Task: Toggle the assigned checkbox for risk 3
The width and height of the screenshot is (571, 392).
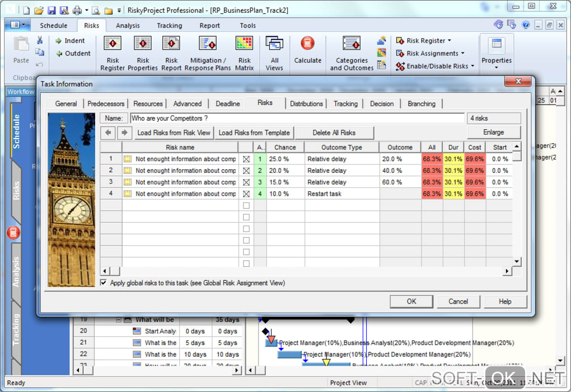Action: click(x=246, y=182)
